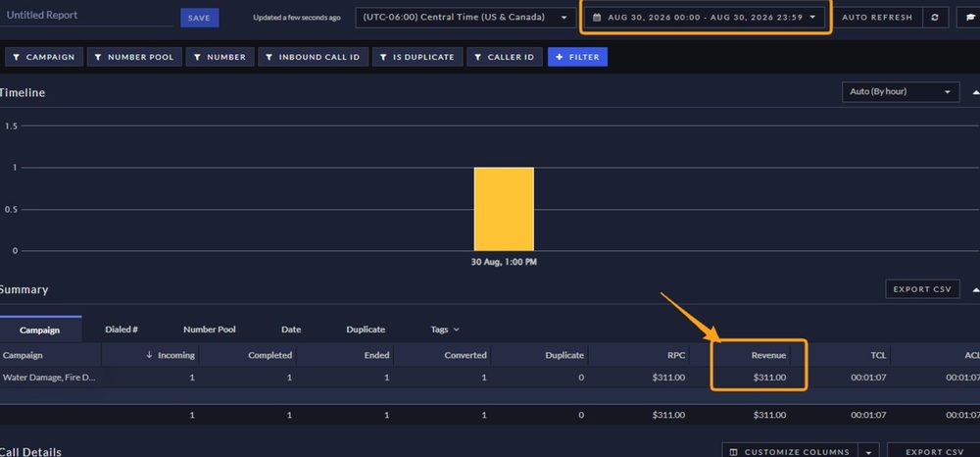This screenshot has height=457, width=980.
Task: Click the $311.00 Revenue cell in campaign row
Action: [x=769, y=378]
